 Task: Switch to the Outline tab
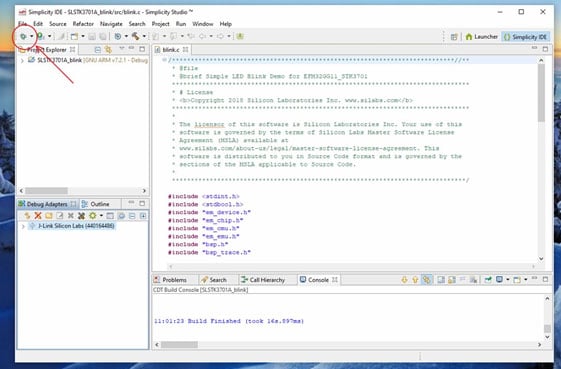[x=96, y=204]
